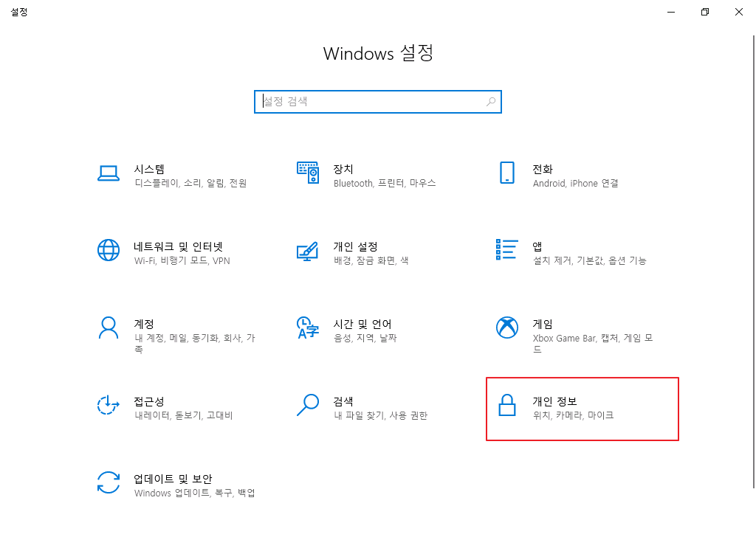Click 업데이트 및 보안 title text
Screen dimensions: 756x537
173,479
